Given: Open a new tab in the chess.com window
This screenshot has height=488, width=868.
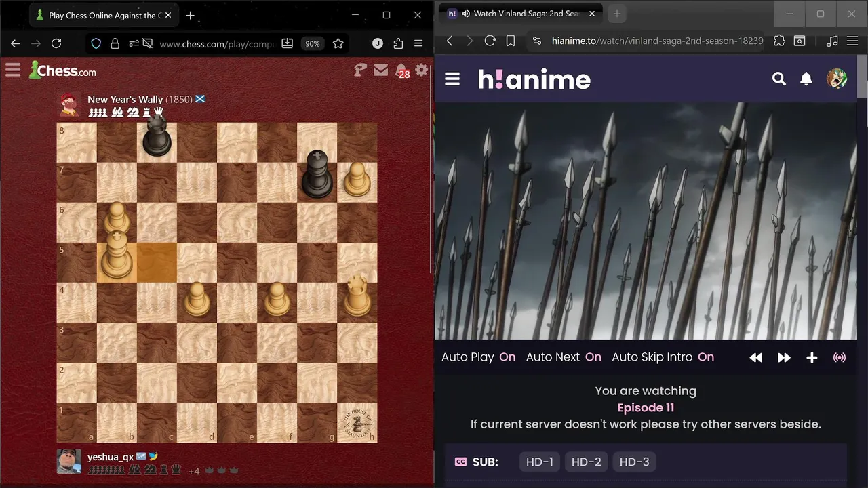Looking at the screenshot, I should click(x=191, y=15).
